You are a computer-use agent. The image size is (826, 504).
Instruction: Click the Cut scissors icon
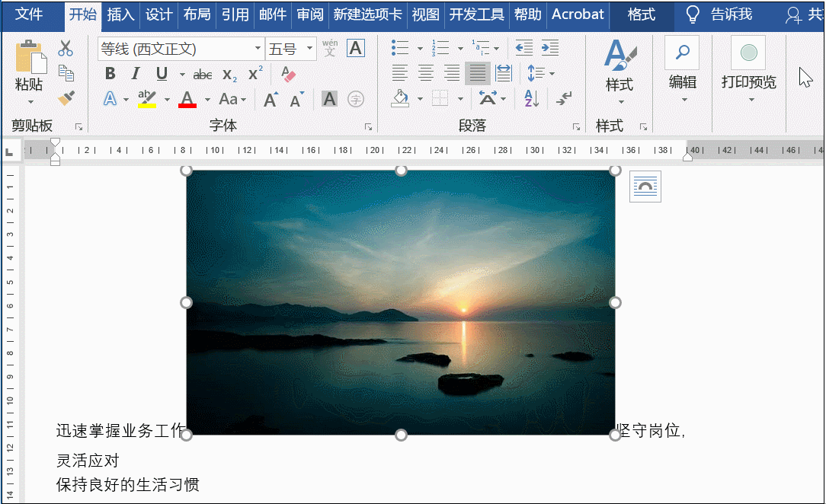tap(66, 49)
